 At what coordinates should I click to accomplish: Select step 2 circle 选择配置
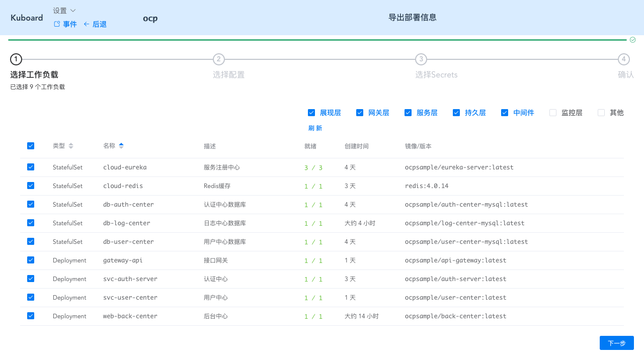click(x=219, y=59)
